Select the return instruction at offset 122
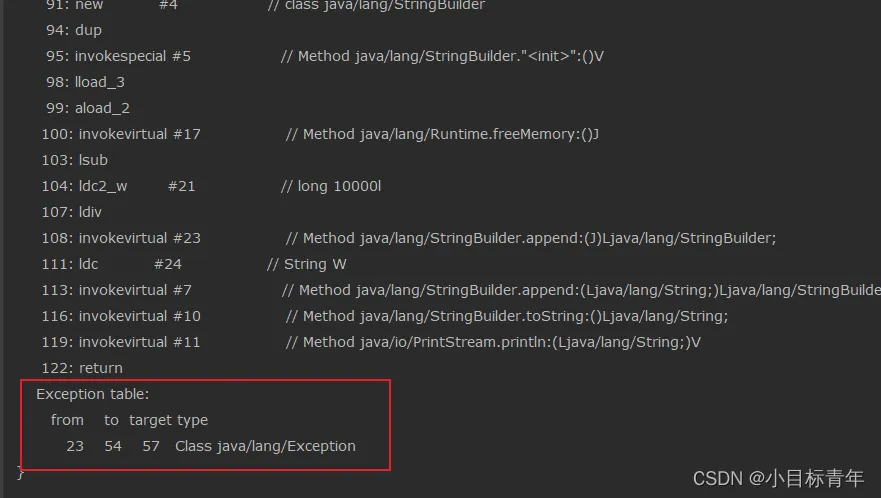The width and height of the screenshot is (881, 498). click(100, 368)
